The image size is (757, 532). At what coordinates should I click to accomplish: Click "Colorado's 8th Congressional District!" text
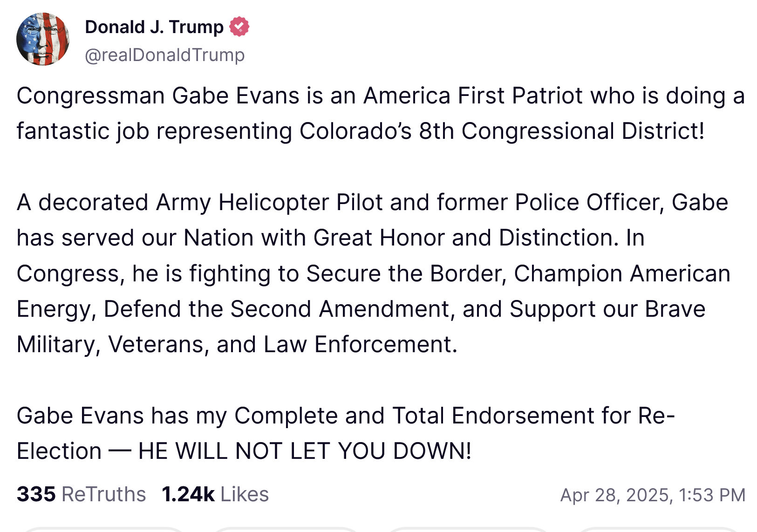point(502,131)
